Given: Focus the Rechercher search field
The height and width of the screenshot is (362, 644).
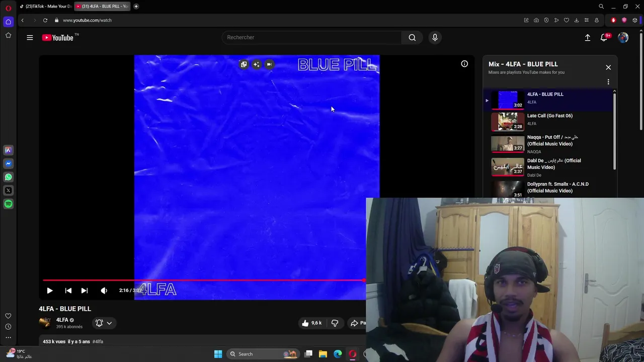Looking at the screenshot, I should pos(311,37).
